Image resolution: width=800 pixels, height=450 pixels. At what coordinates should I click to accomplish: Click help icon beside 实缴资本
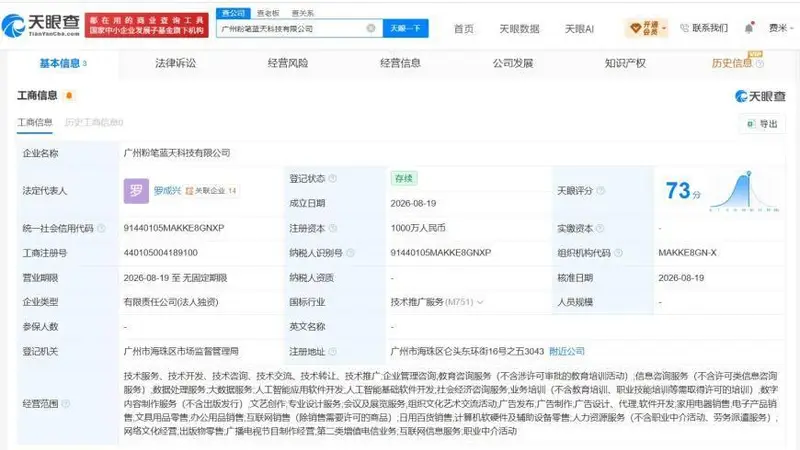click(x=599, y=228)
